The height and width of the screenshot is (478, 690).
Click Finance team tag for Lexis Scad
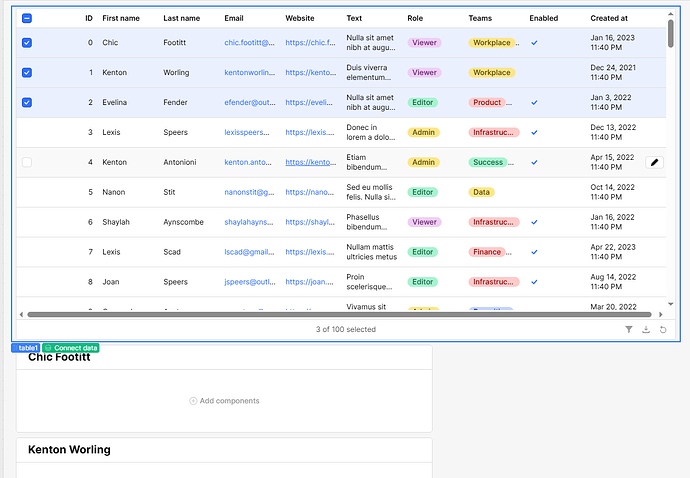pyautogui.click(x=487, y=252)
